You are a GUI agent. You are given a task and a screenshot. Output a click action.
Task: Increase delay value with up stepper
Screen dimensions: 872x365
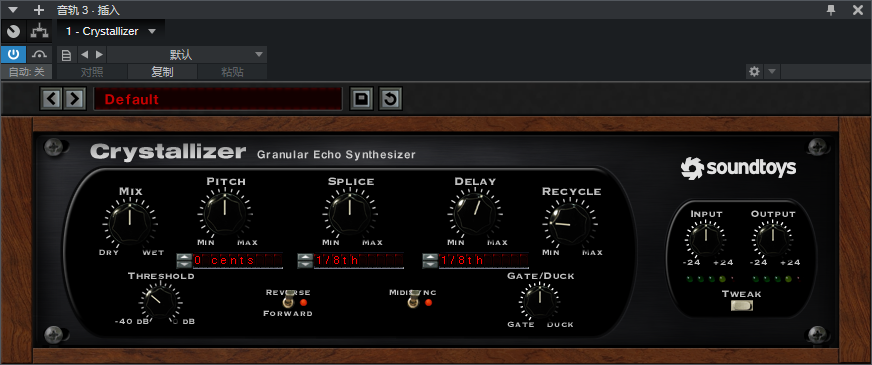point(430,257)
